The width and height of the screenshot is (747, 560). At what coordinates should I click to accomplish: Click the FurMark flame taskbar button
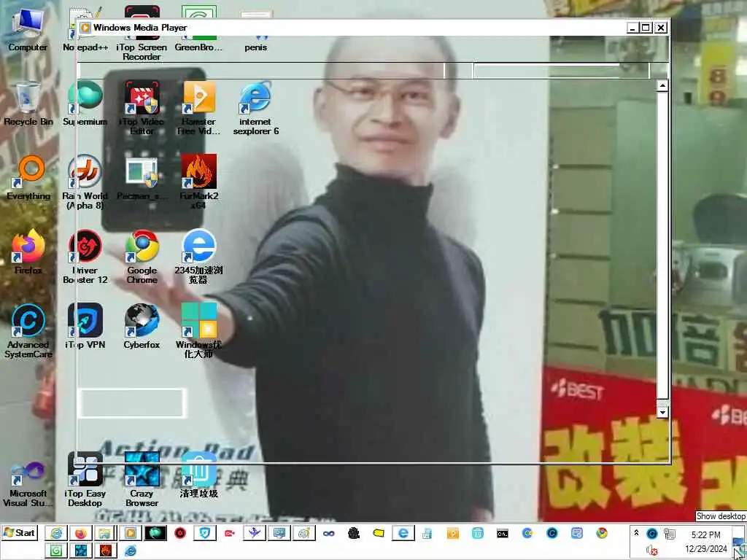tap(105, 551)
